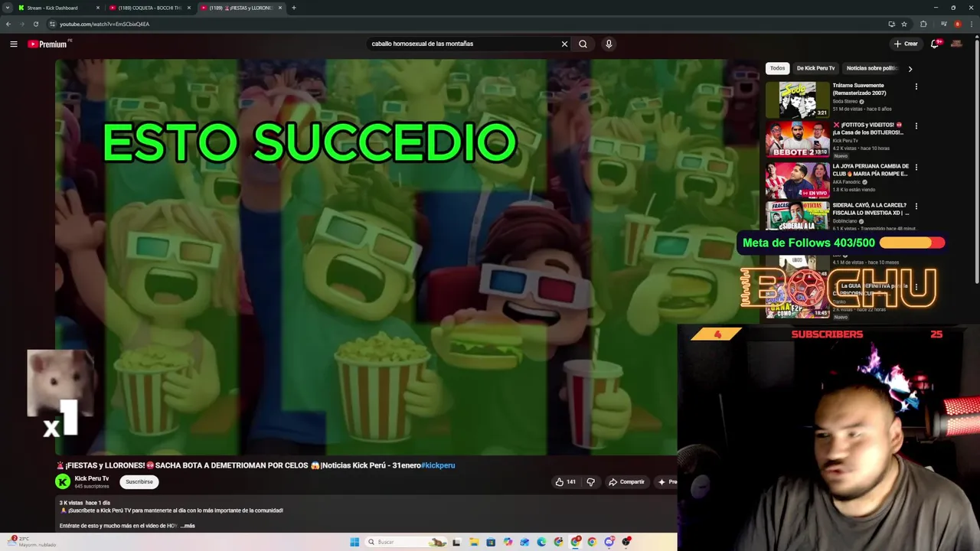Open the Windows Start menu
Image resolution: width=980 pixels, height=551 pixels.
pyautogui.click(x=354, y=542)
